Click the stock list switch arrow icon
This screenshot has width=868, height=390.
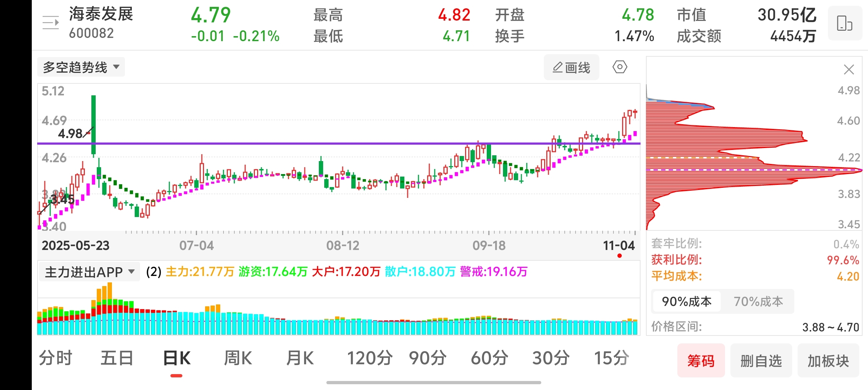tap(51, 23)
